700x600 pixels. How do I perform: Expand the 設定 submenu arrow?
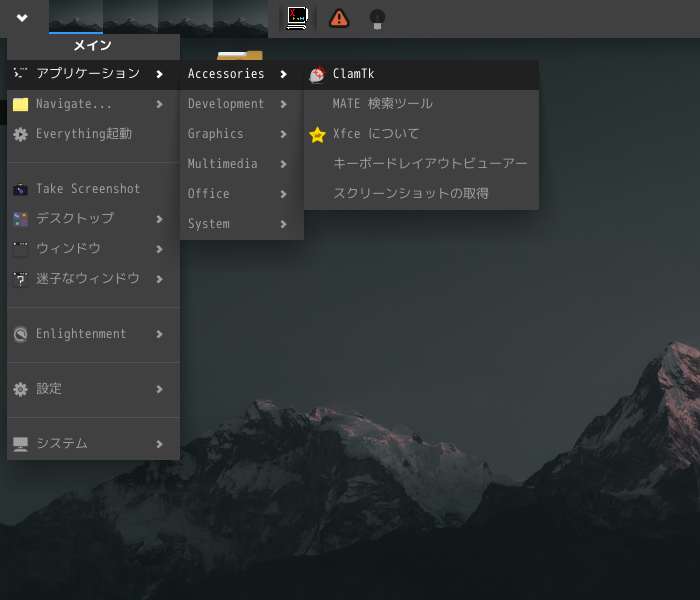[159, 389]
